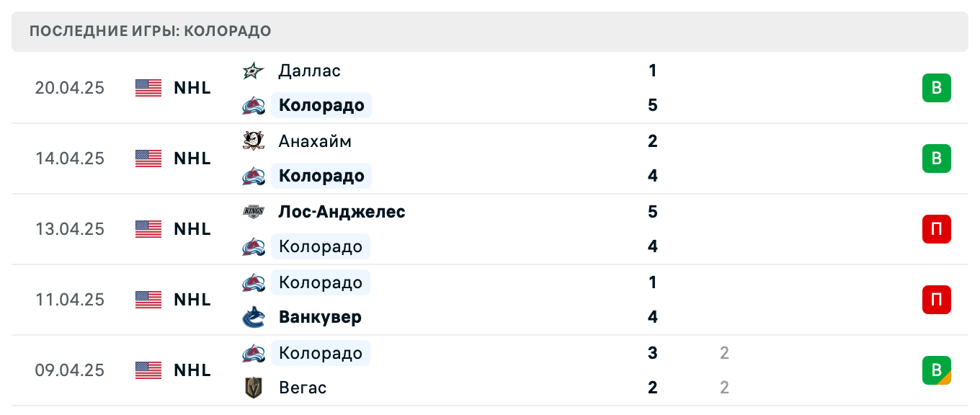Click win badge for 09.04.25 game
Viewport: 980px width, 415px height.
pos(937,370)
